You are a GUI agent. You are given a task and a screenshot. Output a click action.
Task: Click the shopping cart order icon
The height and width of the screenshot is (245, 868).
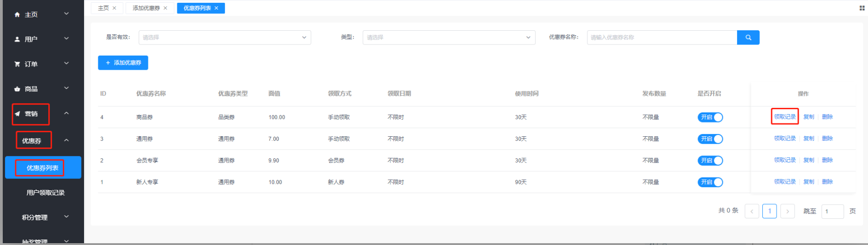pos(17,64)
